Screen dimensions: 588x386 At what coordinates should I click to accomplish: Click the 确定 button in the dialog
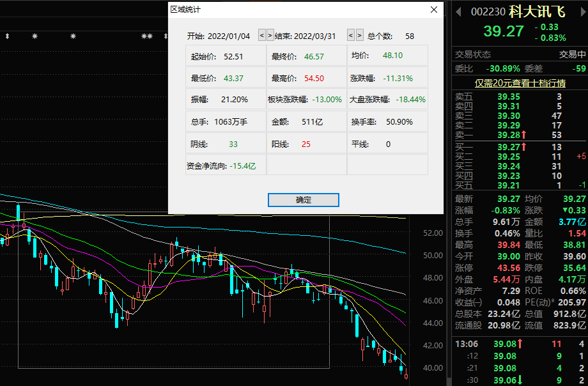[x=304, y=200]
